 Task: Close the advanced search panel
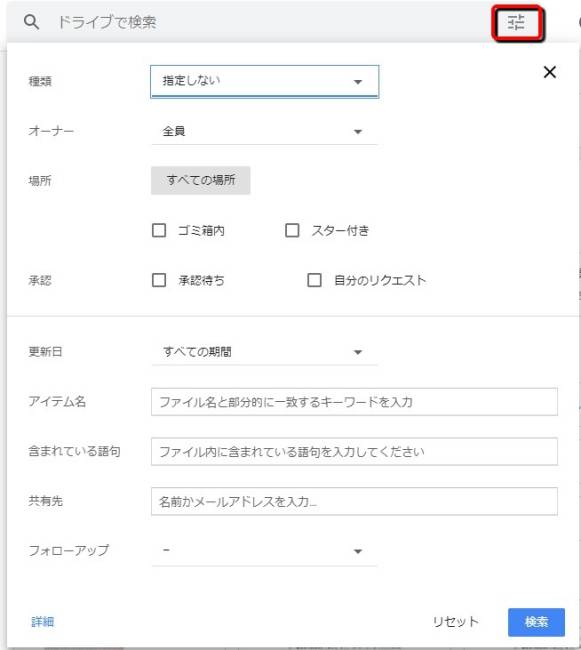(550, 72)
